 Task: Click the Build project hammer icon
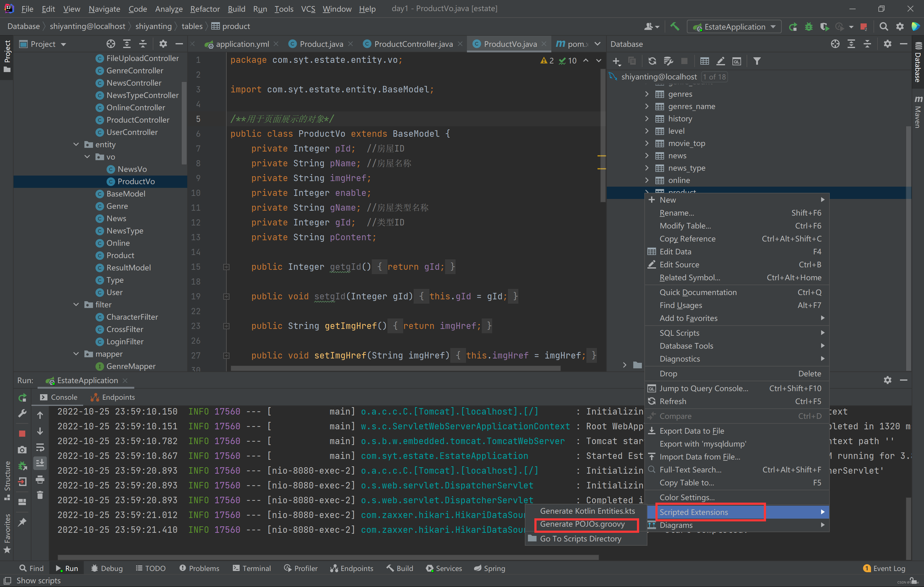coord(674,26)
